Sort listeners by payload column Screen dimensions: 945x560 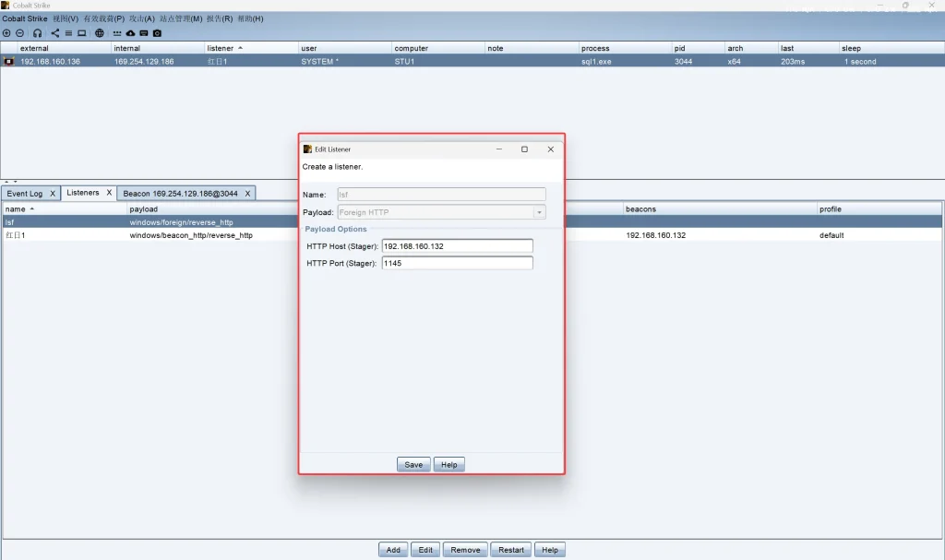tap(213, 209)
